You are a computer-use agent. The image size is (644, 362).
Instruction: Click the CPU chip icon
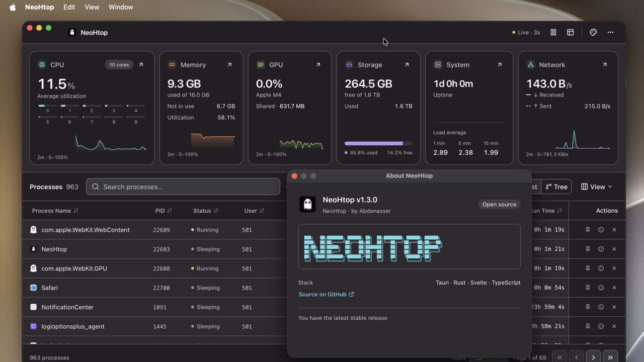point(42,64)
